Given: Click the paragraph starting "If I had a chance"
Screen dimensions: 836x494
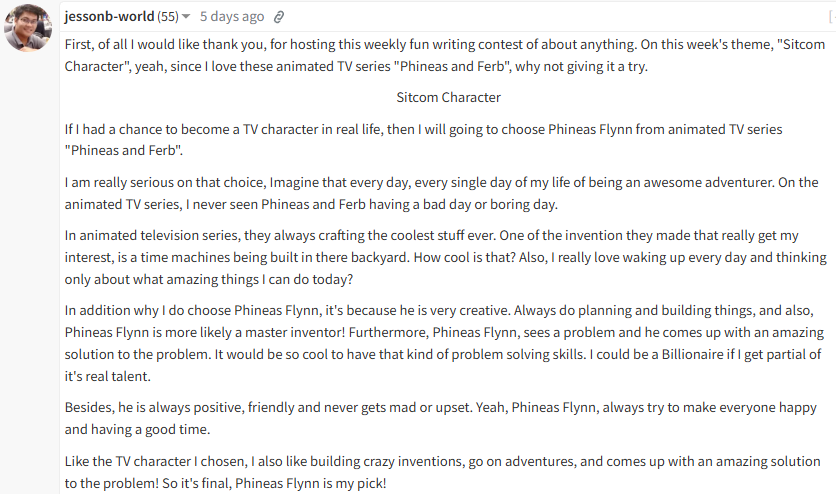Looking at the screenshot, I should 423,140.
